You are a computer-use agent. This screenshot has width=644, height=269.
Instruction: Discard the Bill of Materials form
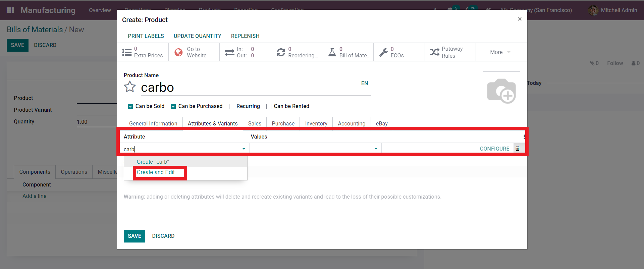point(45,45)
